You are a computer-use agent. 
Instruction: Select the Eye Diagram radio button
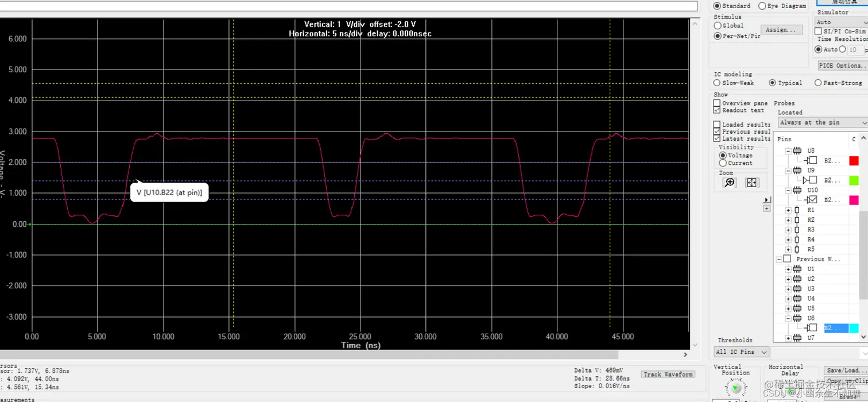[762, 6]
